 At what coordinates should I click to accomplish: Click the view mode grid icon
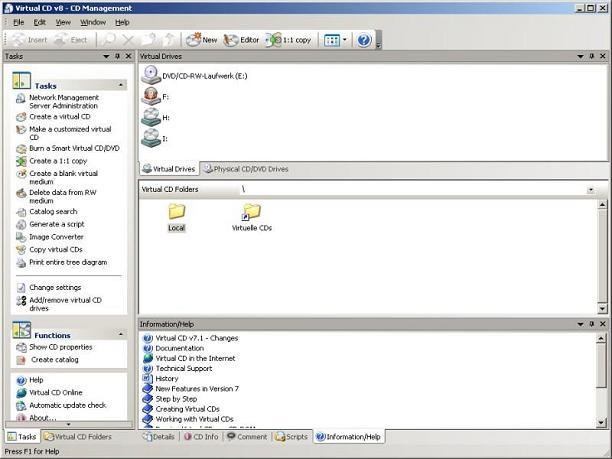tap(332, 40)
